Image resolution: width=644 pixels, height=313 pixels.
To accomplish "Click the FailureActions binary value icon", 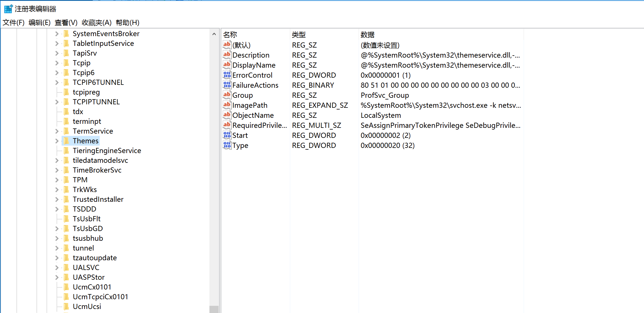I will [227, 85].
